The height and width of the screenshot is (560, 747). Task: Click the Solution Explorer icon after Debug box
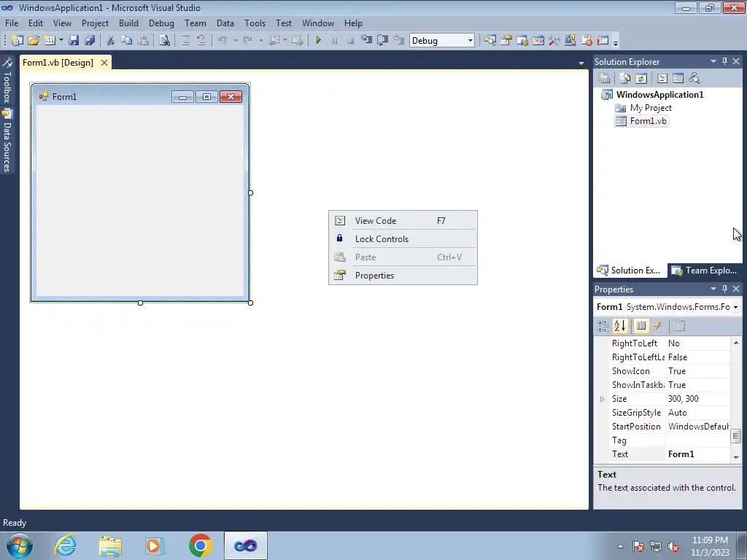click(x=489, y=41)
